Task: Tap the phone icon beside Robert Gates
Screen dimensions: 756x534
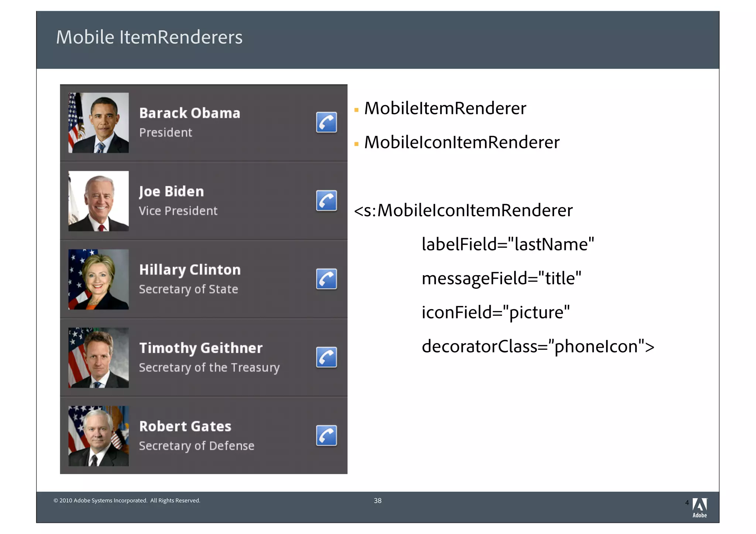Action: pos(326,435)
